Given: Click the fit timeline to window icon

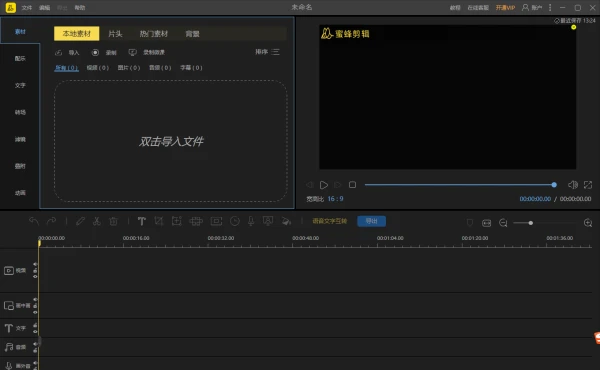Looking at the screenshot, I should pos(486,223).
